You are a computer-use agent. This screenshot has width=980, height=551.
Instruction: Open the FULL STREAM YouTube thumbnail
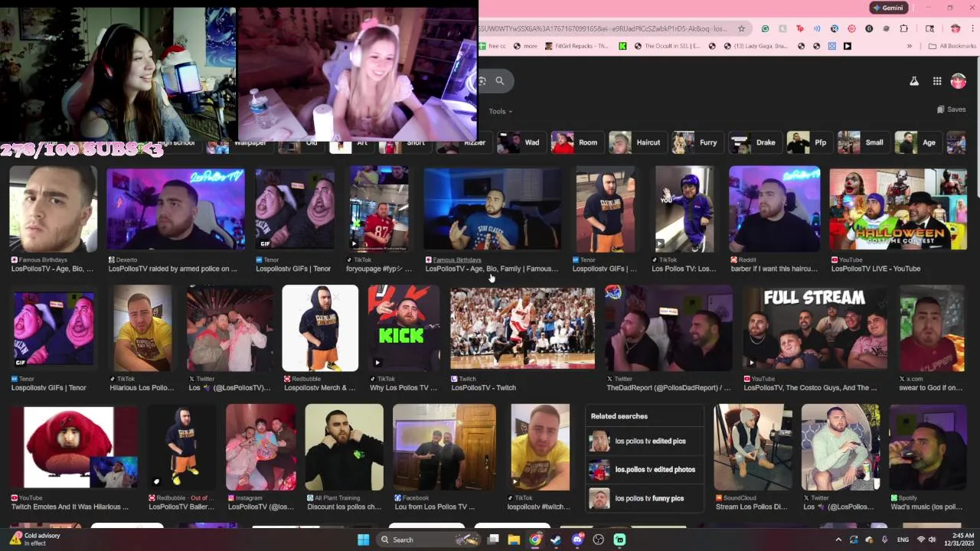click(815, 328)
